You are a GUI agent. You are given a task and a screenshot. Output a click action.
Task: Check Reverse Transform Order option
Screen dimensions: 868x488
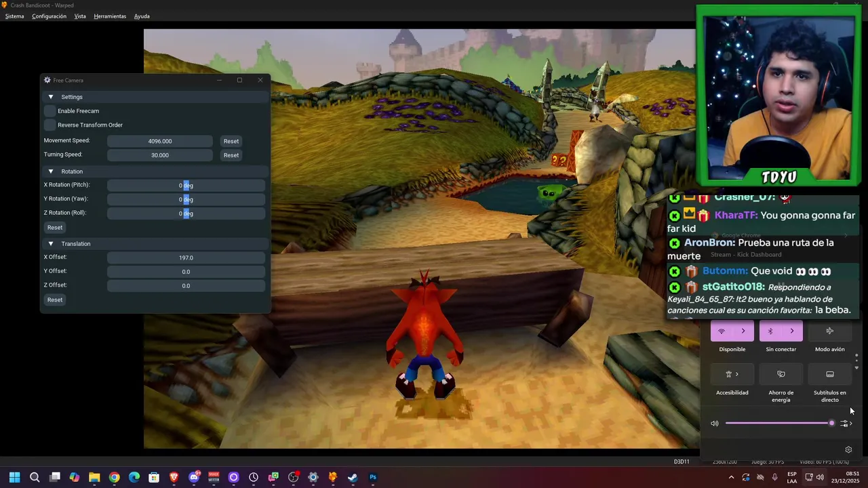(50, 125)
